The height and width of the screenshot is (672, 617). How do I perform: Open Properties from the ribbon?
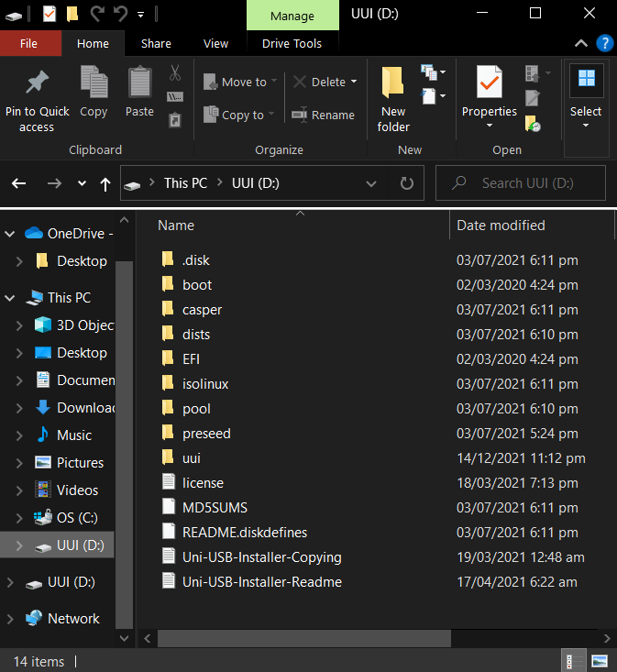click(489, 96)
